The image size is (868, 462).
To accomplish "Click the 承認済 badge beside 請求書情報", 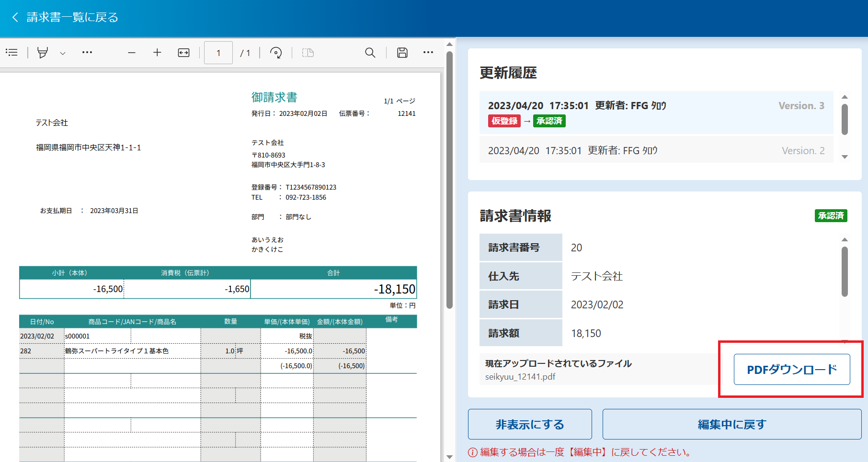I will coord(831,216).
